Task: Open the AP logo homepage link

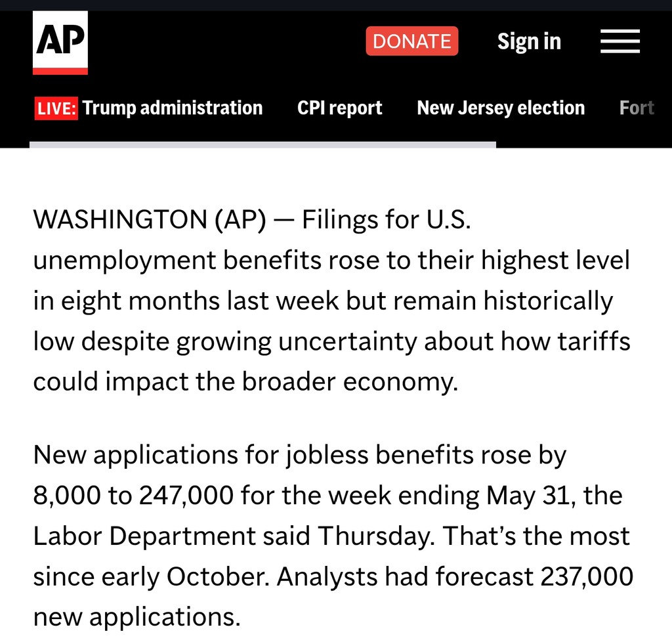Action: coord(60,43)
